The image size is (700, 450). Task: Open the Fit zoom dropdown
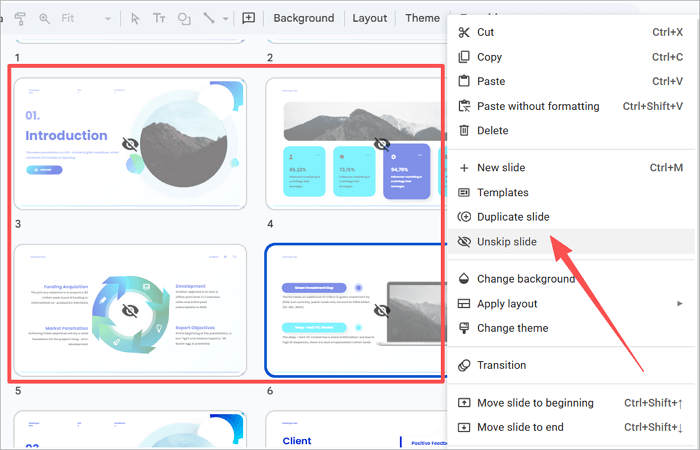click(86, 18)
